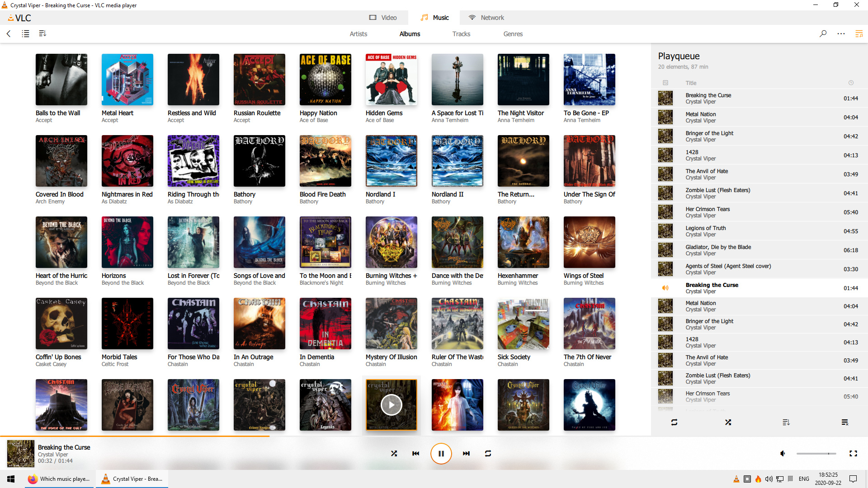Click the now-playing album art thumbnail

click(20, 453)
